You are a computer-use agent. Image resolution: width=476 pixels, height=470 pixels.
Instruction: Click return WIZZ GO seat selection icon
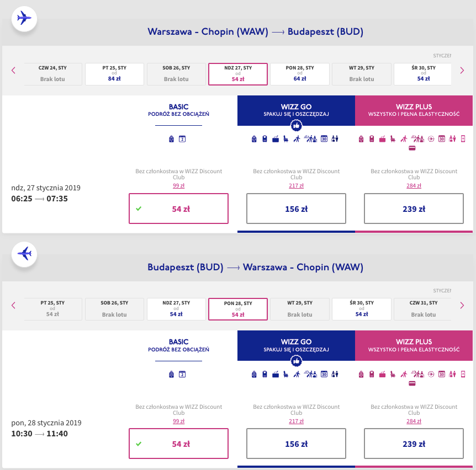coord(286,374)
